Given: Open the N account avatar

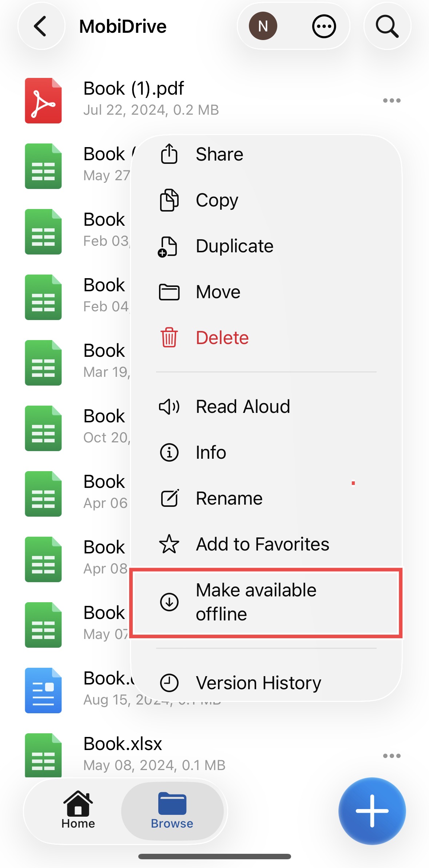Looking at the screenshot, I should point(263,26).
